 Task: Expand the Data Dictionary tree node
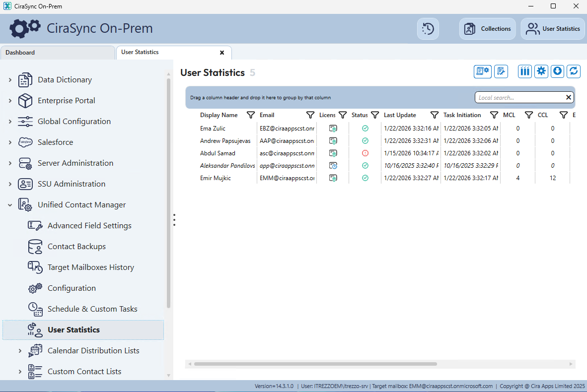pos(10,80)
